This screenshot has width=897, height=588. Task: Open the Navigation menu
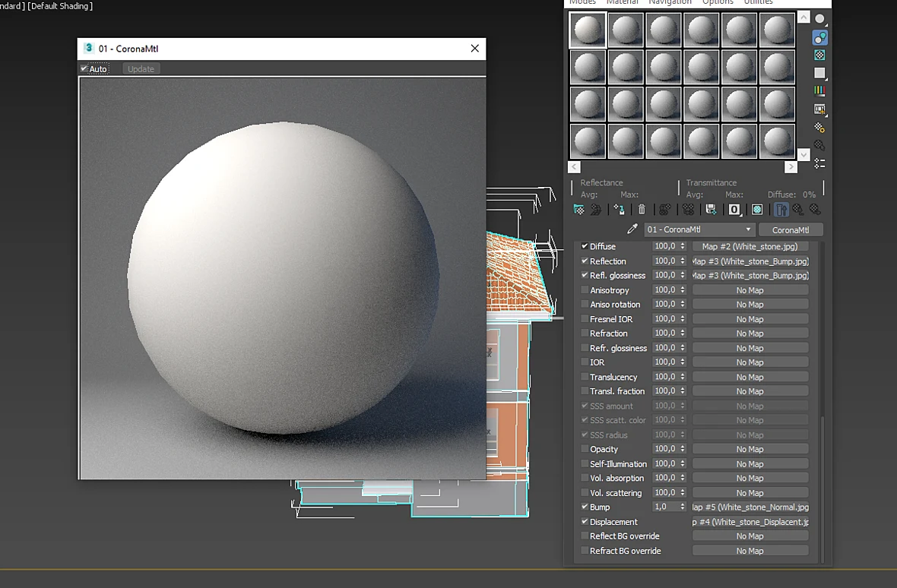click(670, 2)
